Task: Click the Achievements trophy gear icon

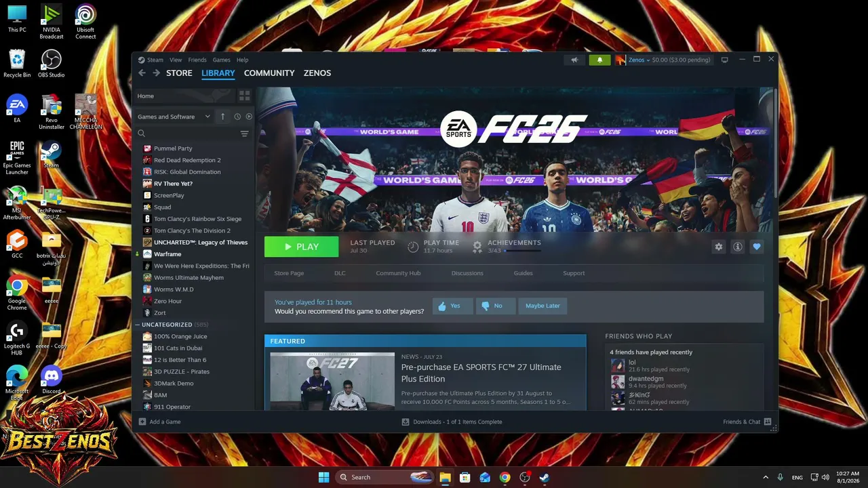Action: click(x=477, y=247)
